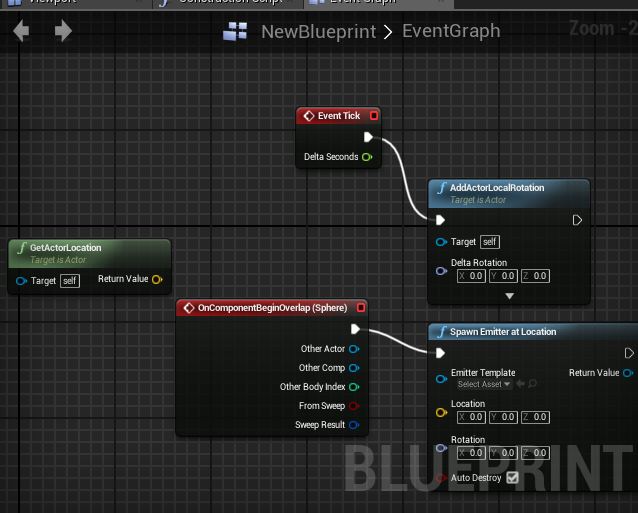The height and width of the screenshot is (513, 638).
Task: Expand AddActorLocalRotation advanced pins arrow
Action: pos(509,296)
